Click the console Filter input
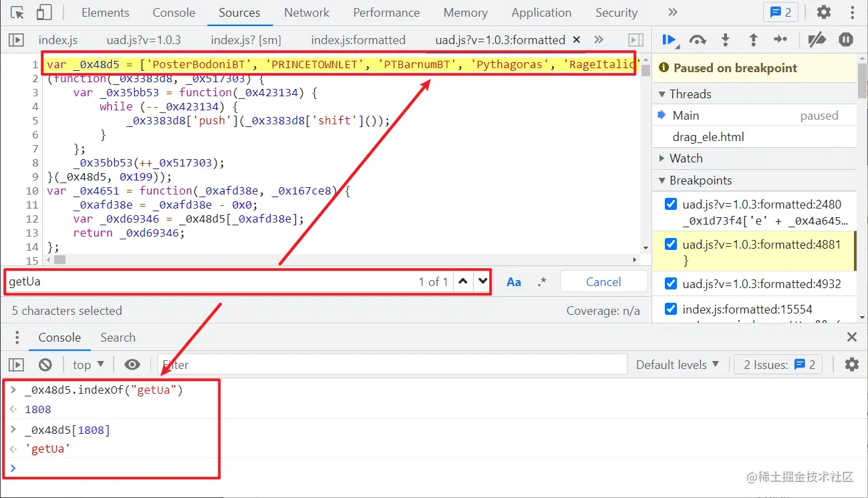This screenshot has height=498, width=868. click(x=392, y=364)
